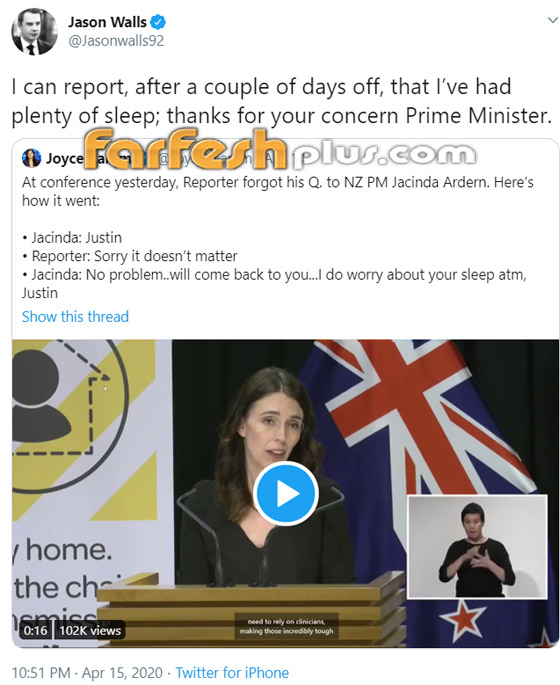Click the Show this thread link
This screenshot has width=560, height=685.
[x=75, y=316]
